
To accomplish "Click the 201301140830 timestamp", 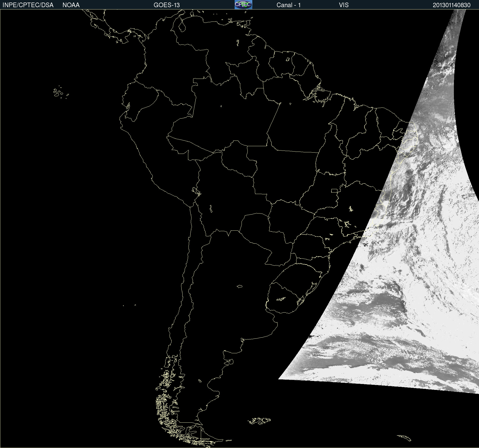I will [x=452, y=5].
